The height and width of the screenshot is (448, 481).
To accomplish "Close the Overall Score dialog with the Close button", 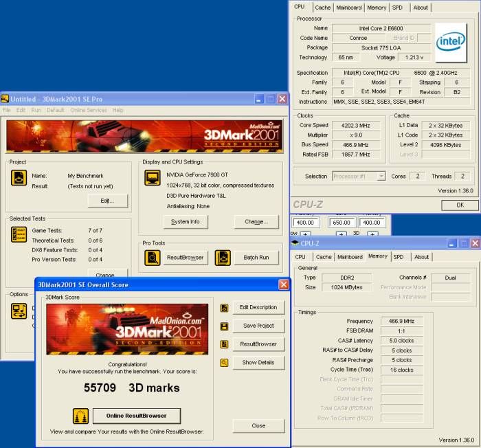I will (x=258, y=425).
